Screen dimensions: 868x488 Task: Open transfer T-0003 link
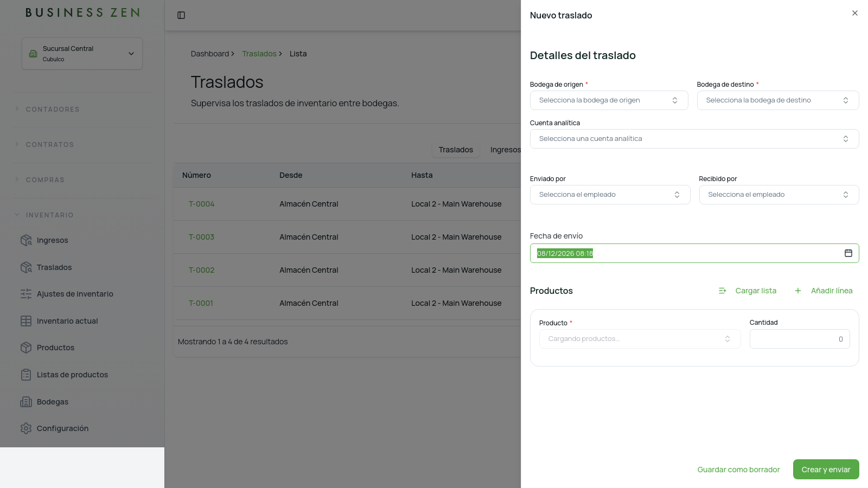(x=201, y=237)
